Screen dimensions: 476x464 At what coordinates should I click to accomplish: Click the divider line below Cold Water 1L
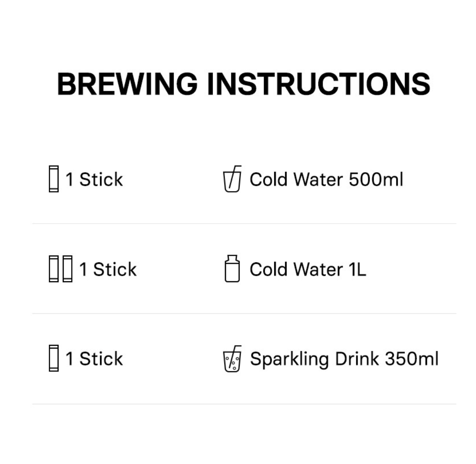244,314
